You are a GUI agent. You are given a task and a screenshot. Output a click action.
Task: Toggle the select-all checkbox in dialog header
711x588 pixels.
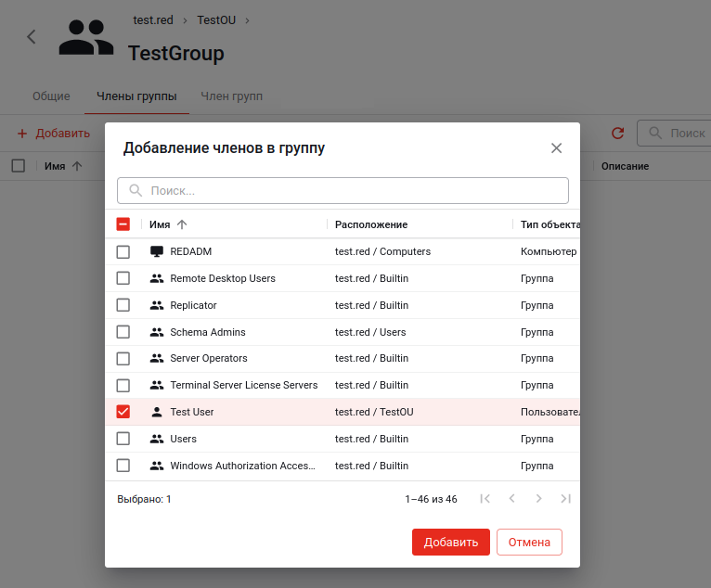pos(123,224)
